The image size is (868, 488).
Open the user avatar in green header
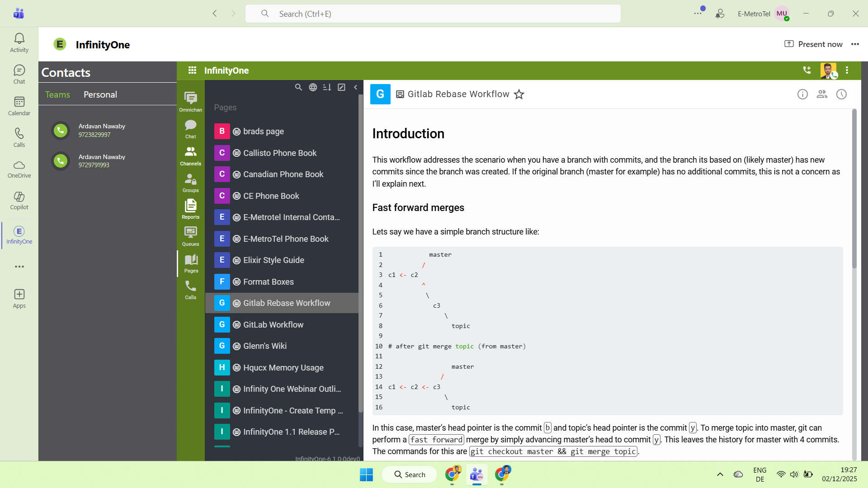click(828, 70)
